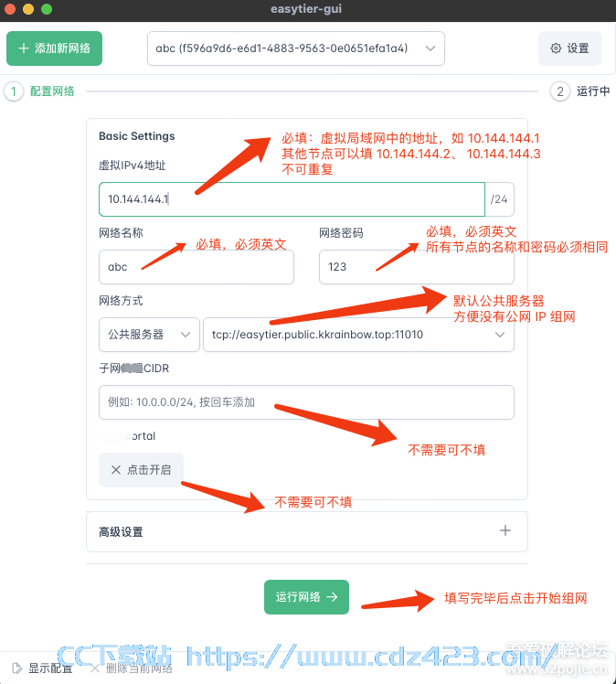Screen dimensions: 616x684
Task: Click the 设置 settings button
Action: point(569,48)
